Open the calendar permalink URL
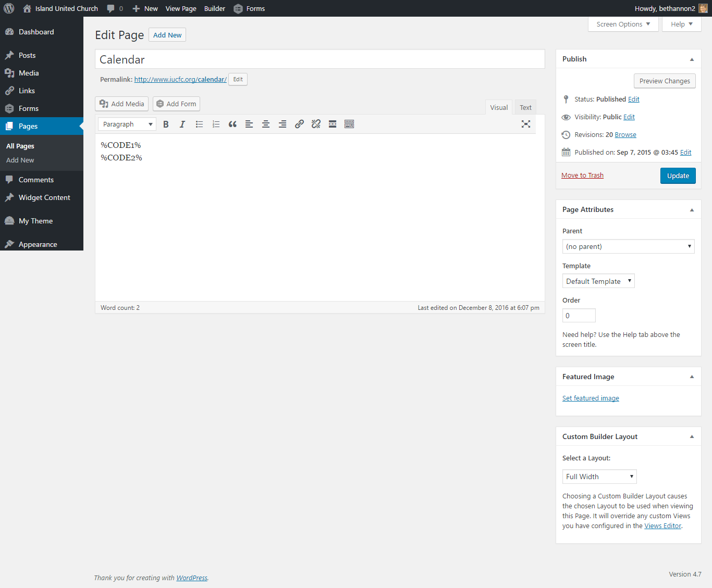The height and width of the screenshot is (588, 712). point(180,79)
